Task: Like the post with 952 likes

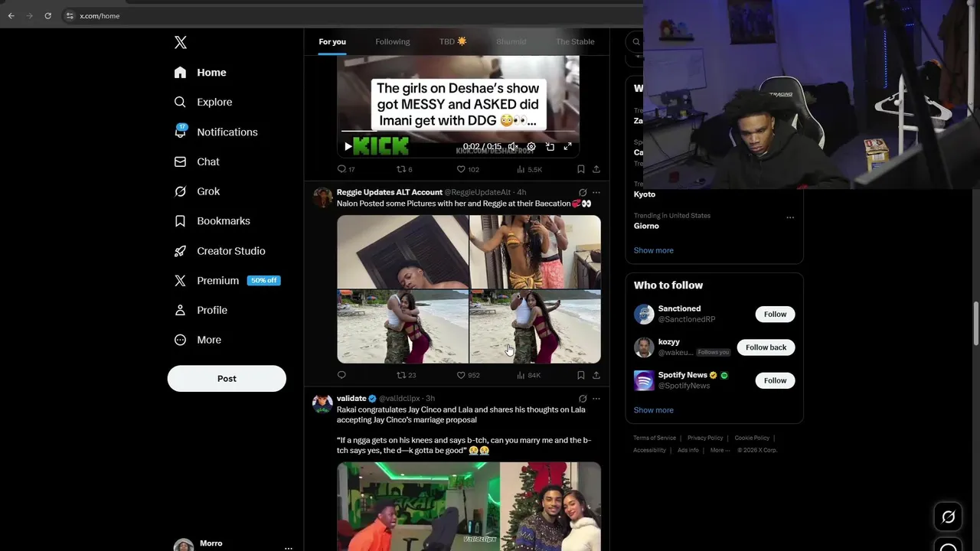Action: click(468, 375)
